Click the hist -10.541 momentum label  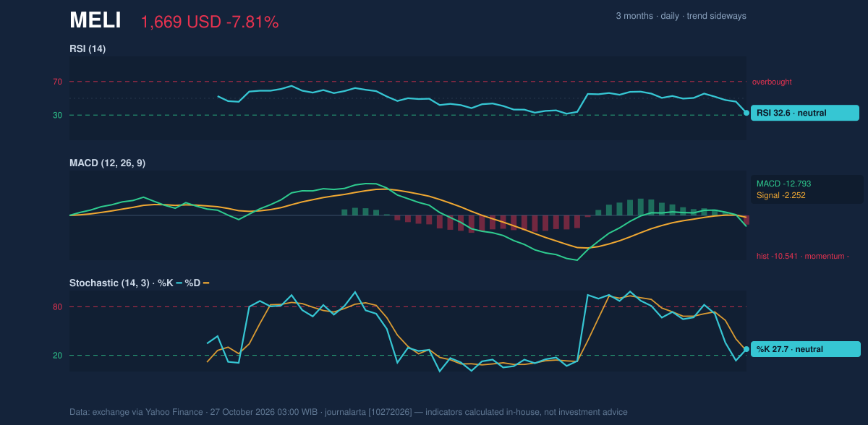803,256
